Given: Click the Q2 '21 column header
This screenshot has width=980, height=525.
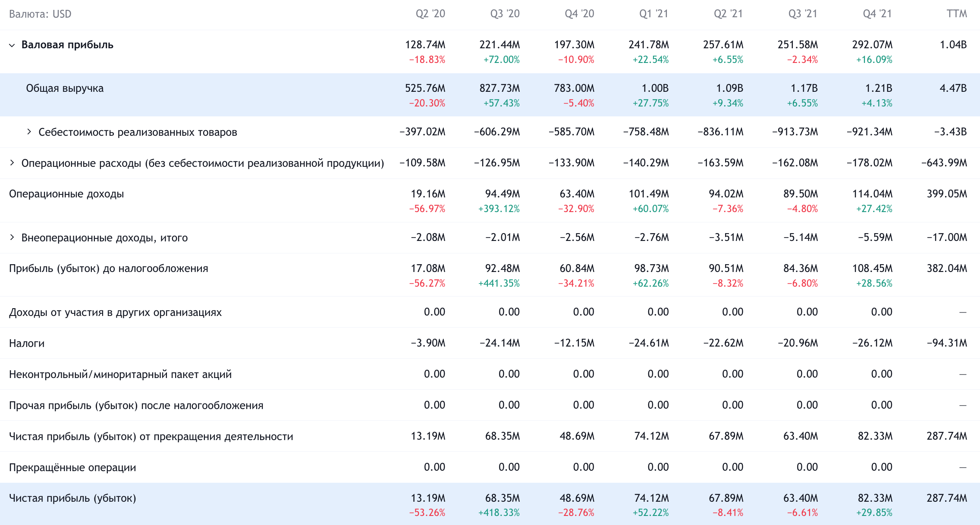Looking at the screenshot, I should coord(728,14).
